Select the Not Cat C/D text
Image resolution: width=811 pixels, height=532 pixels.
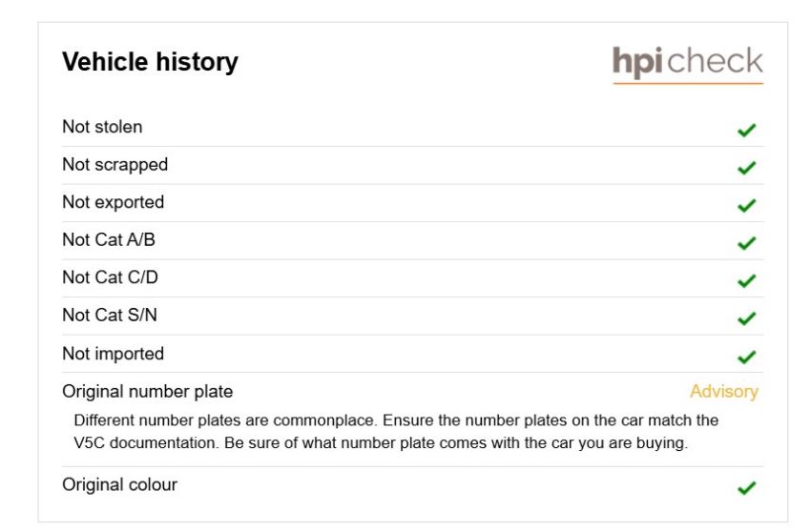110,277
